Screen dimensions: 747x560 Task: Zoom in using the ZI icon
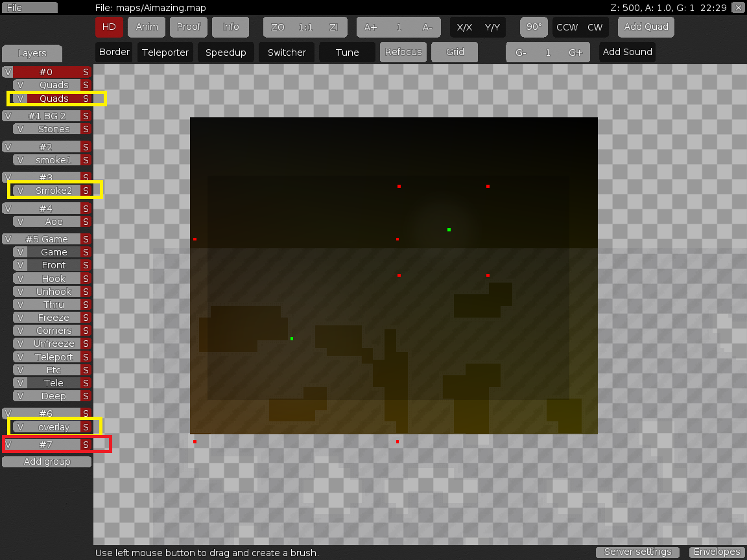[333, 27]
